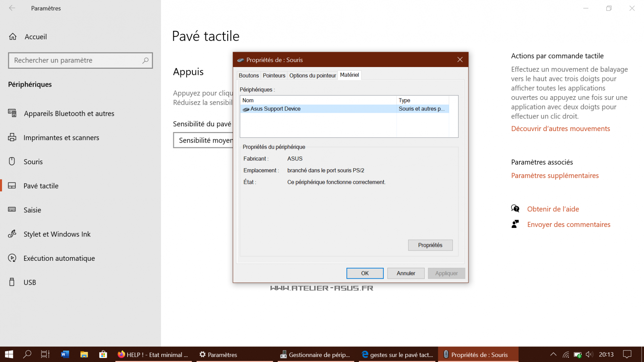
Task: Switch to the Pointeurs tab
Action: 274,75
